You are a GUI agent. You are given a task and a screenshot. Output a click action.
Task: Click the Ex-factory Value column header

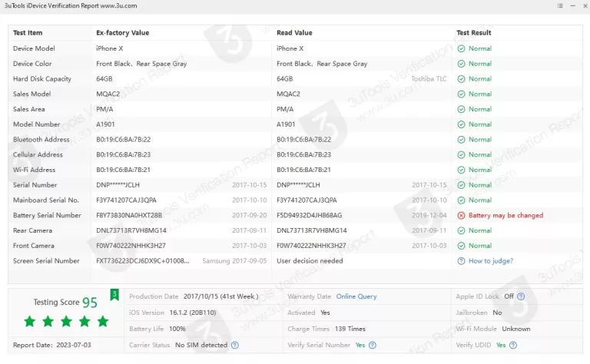[x=123, y=33]
